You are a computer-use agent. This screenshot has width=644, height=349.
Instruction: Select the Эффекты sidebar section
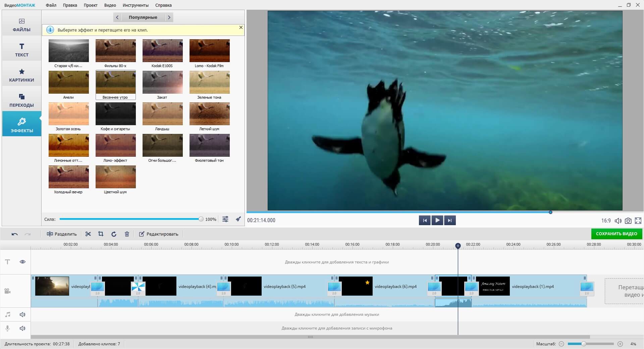click(22, 124)
